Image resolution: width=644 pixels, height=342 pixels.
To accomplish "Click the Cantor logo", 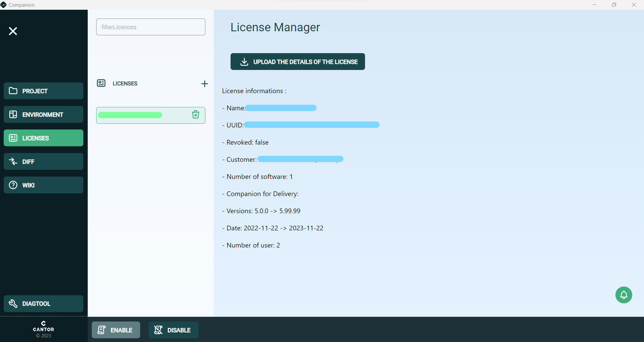I will click(43, 327).
